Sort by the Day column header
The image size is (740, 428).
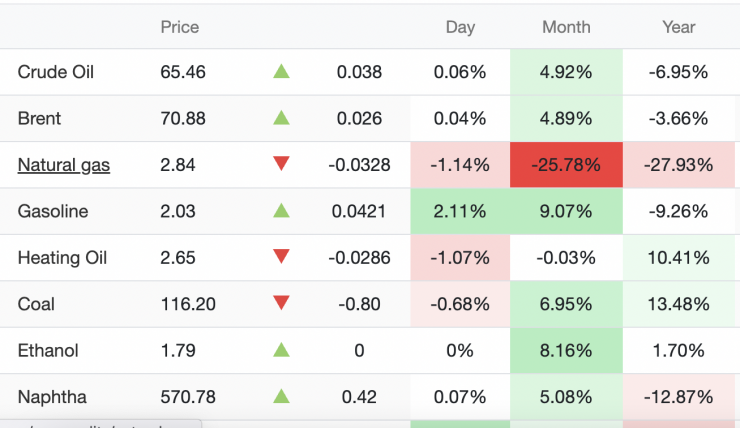click(x=460, y=27)
